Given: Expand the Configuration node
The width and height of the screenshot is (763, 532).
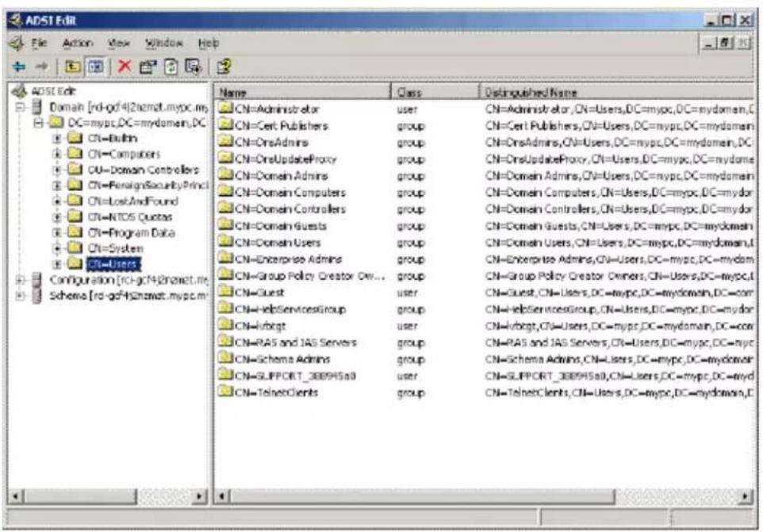Looking at the screenshot, I should coord(20,280).
